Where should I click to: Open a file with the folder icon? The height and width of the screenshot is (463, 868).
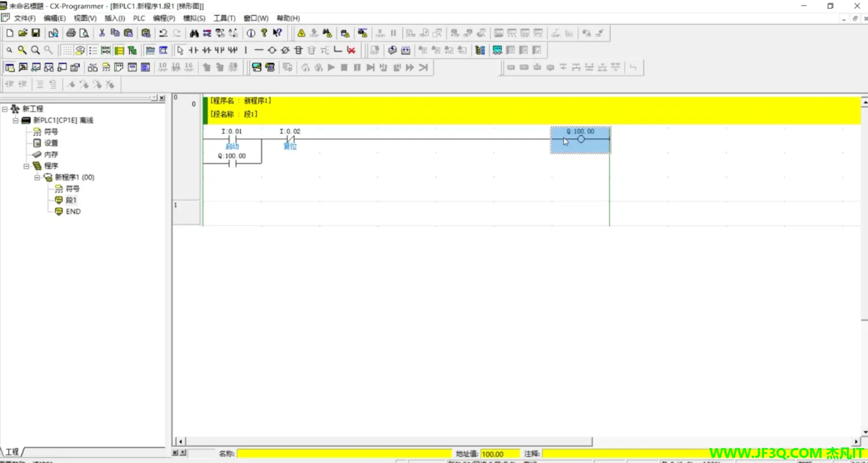[x=23, y=33]
